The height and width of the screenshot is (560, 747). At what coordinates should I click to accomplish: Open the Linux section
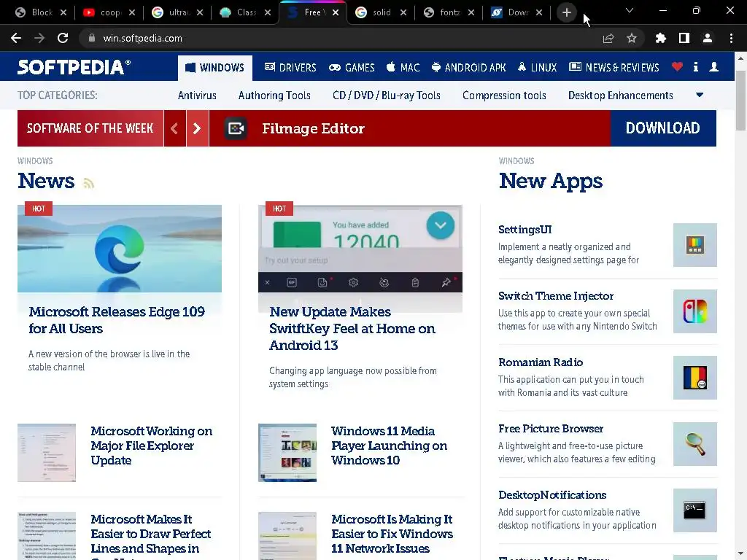(x=537, y=68)
